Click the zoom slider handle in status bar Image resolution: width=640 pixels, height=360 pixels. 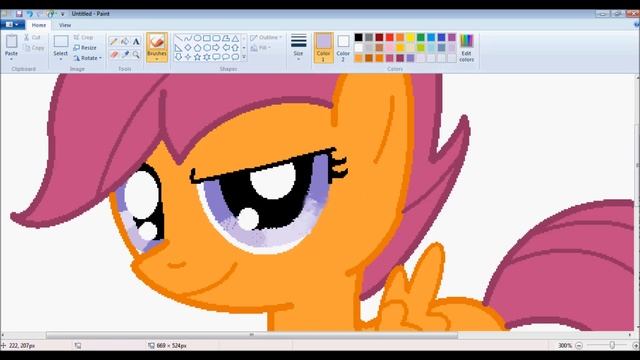click(612, 345)
